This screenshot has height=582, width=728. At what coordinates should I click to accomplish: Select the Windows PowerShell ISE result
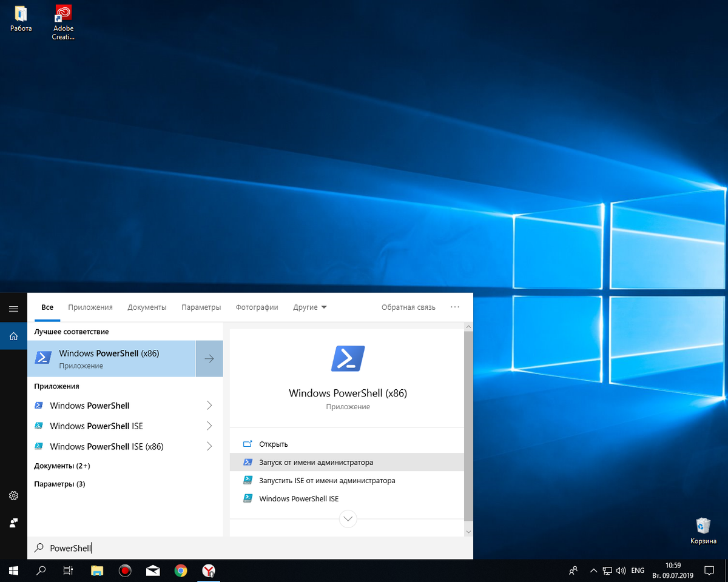(112, 426)
